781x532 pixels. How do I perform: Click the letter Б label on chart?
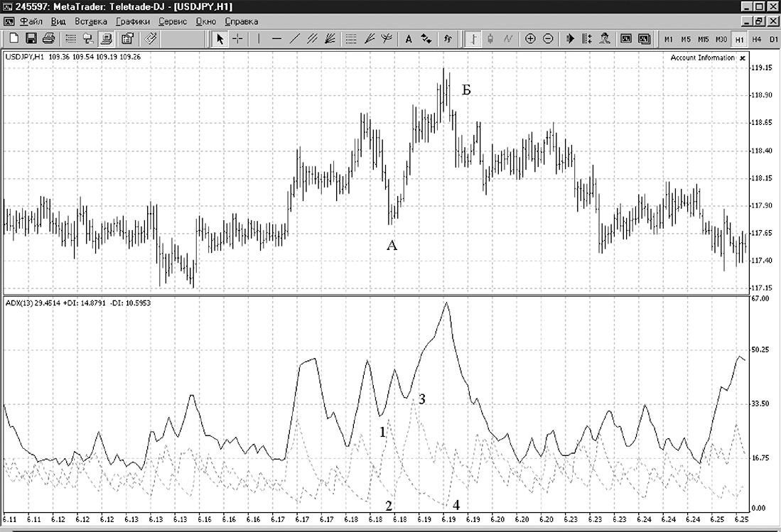point(466,89)
